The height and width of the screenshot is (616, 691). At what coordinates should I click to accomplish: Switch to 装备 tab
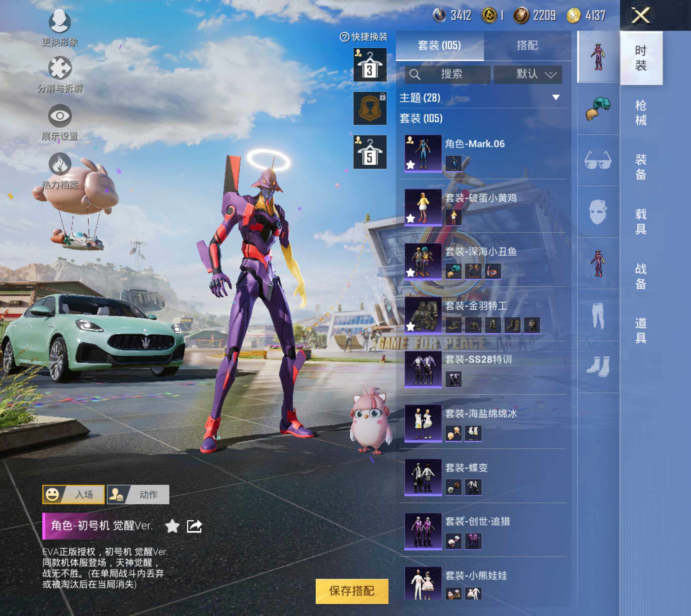641,167
